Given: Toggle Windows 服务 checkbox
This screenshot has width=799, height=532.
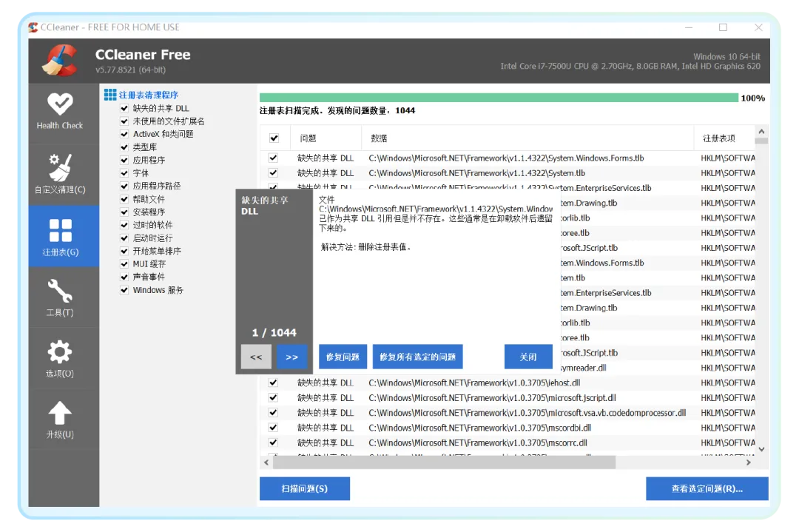Looking at the screenshot, I should [x=124, y=290].
